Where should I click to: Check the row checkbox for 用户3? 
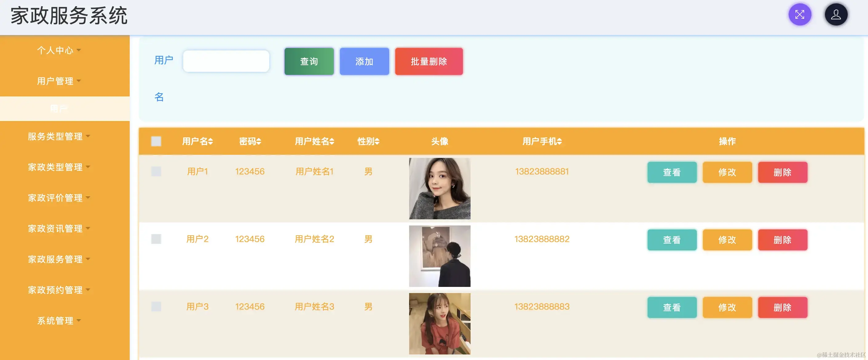point(156,307)
